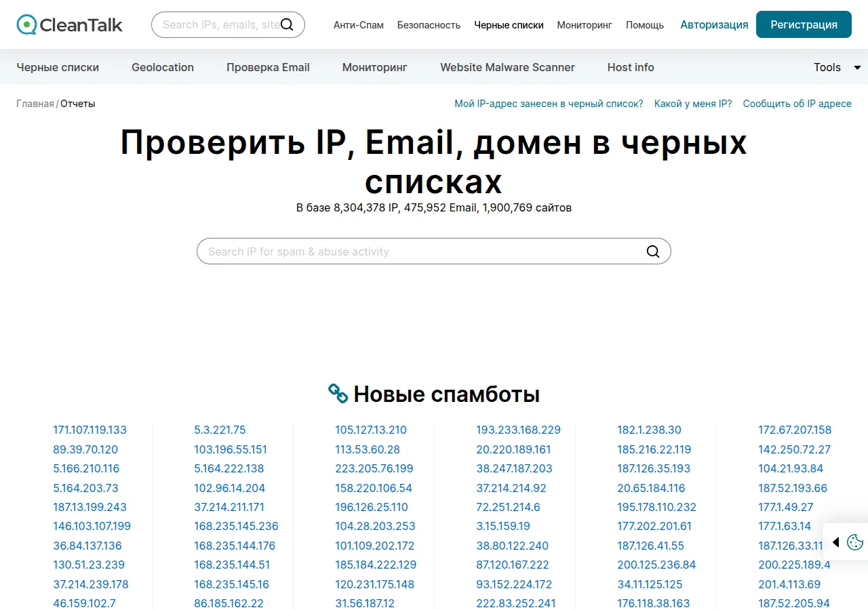Click the Регистрация button
Viewport: 868px width, 610px height.
pos(804,24)
